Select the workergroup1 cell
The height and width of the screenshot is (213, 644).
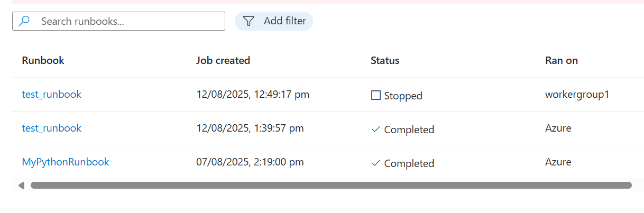point(577,95)
